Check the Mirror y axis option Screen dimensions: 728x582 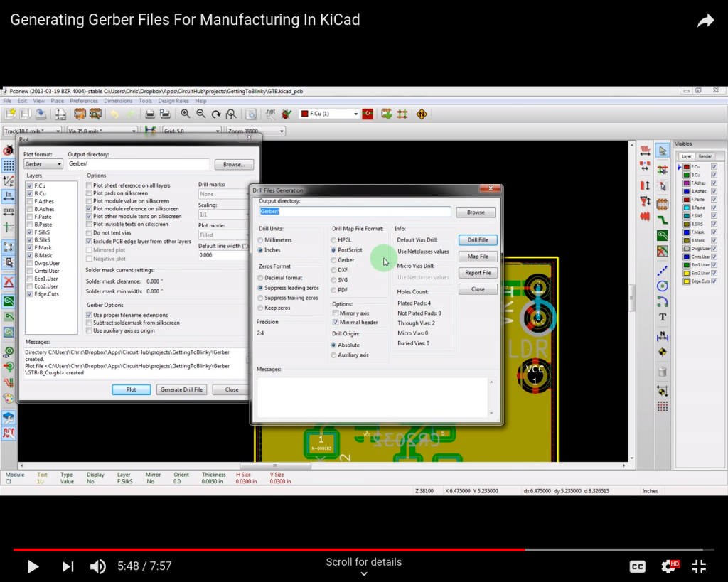336,313
